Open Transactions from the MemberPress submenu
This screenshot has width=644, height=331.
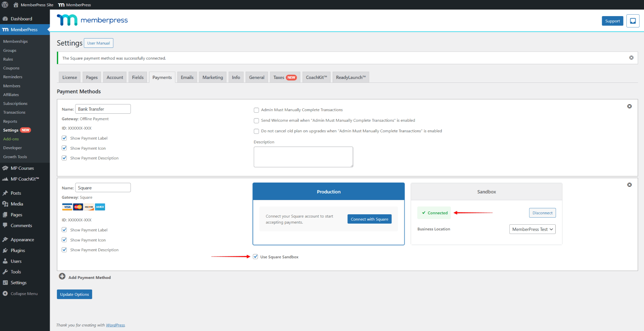pyautogui.click(x=14, y=112)
